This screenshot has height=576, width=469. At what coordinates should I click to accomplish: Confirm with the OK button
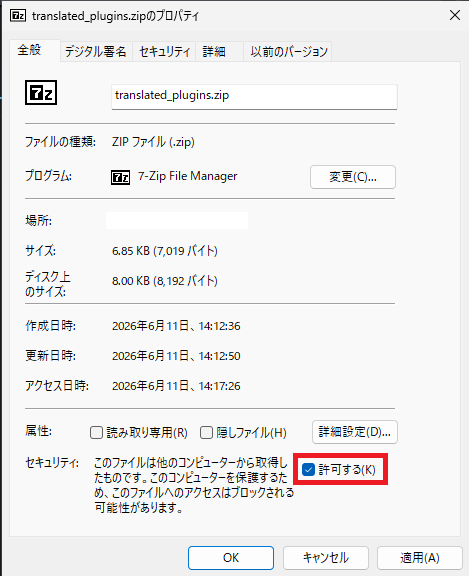coord(231,558)
